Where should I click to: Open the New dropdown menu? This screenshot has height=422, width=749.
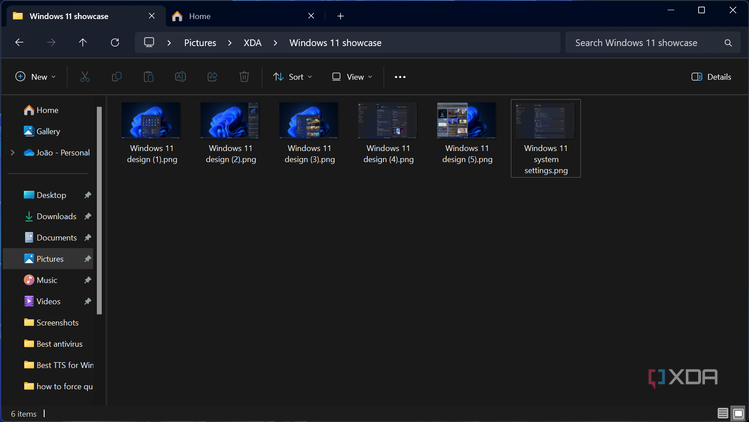pyautogui.click(x=35, y=77)
